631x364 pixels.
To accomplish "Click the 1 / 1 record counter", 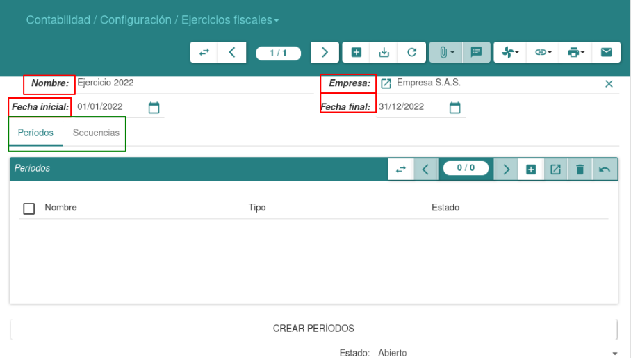I will pos(278,53).
